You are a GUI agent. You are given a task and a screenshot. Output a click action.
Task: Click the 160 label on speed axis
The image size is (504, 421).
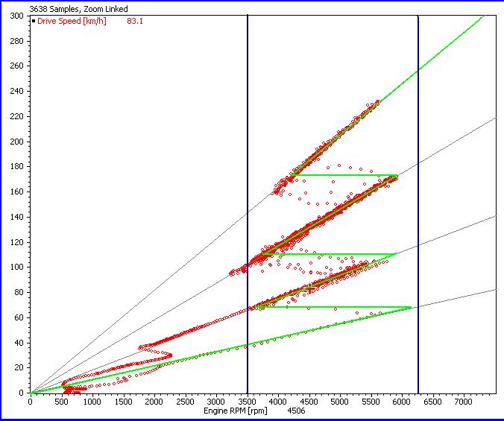click(17, 191)
